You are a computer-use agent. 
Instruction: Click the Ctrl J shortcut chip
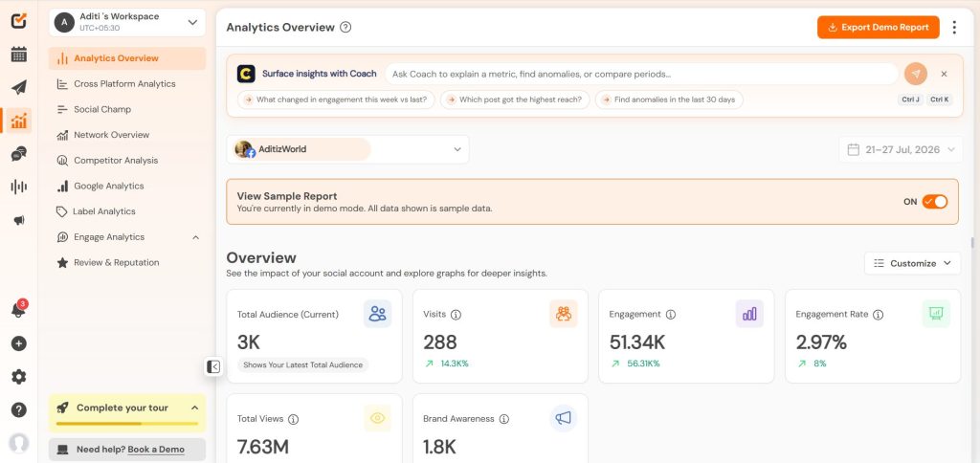pos(911,99)
